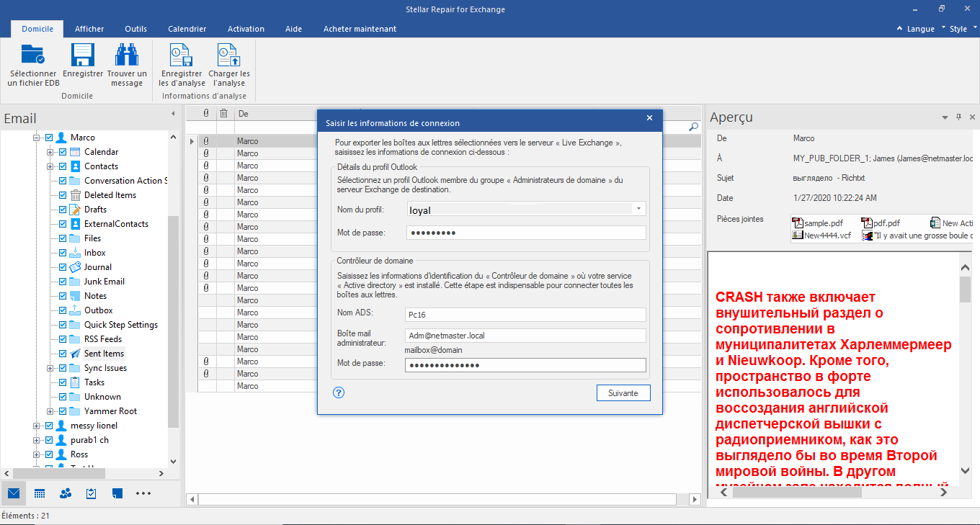Toggle the Drafts folder checkbox
The height and width of the screenshot is (525, 980).
(63, 210)
